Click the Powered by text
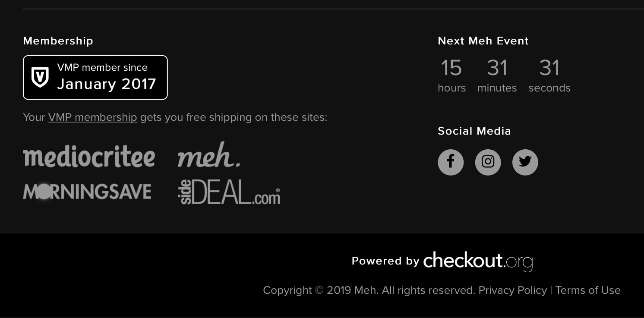The width and height of the screenshot is (644, 318). [385, 261]
